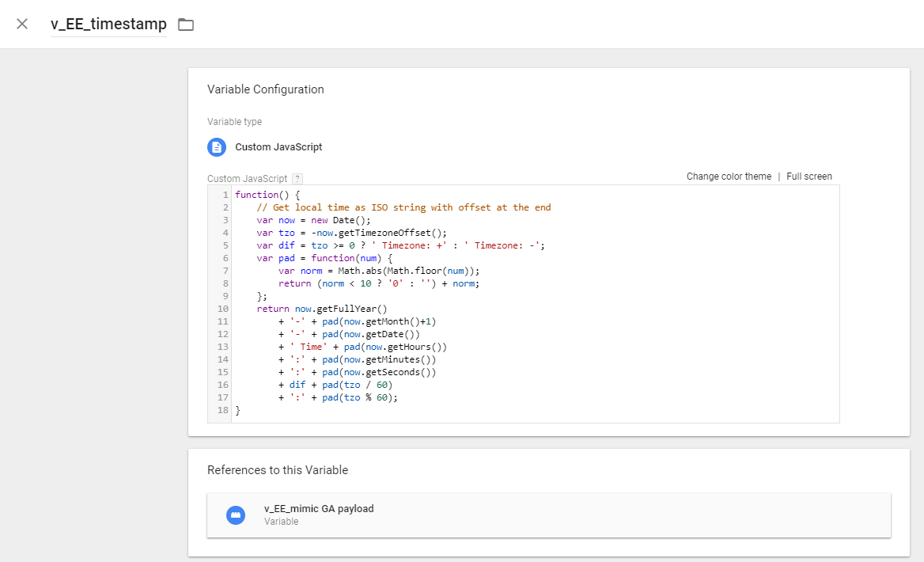Close the v_EE_timestamp variable editor

[x=21, y=24]
